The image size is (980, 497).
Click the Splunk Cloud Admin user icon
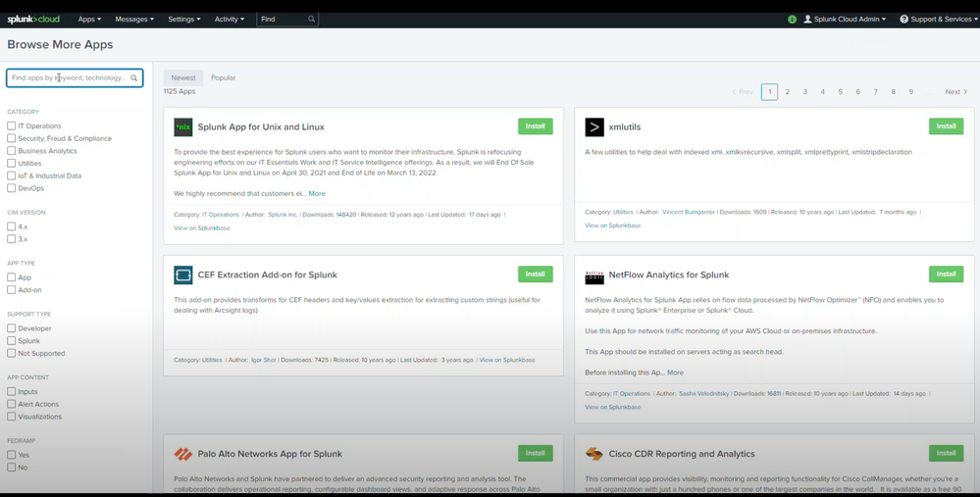pos(807,20)
